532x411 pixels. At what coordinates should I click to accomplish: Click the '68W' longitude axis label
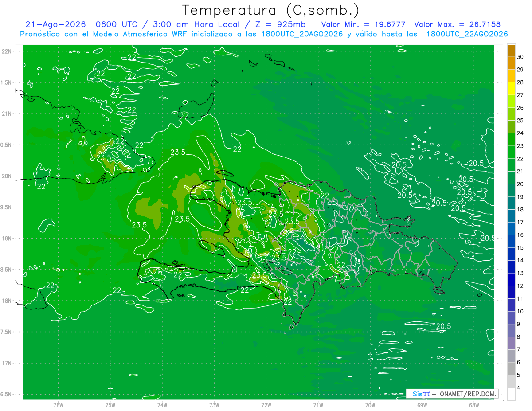pos(474,405)
